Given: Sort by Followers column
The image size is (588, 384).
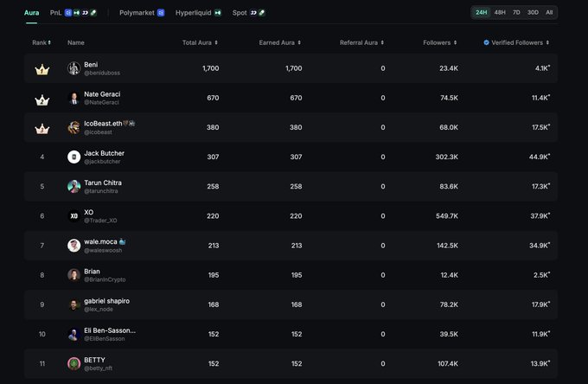Looking at the screenshot, I should (x=440, y=42).
